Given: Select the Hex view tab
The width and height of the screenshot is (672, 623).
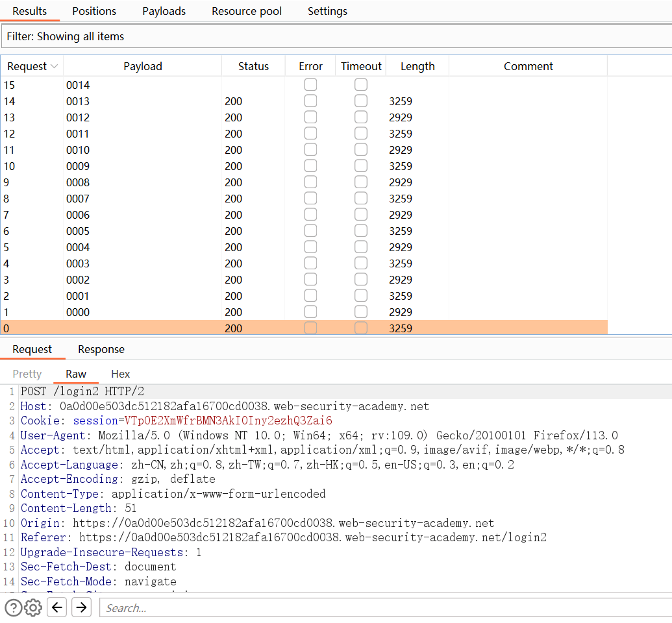Looking at the screenshot, I should click(x=120, y=374).
